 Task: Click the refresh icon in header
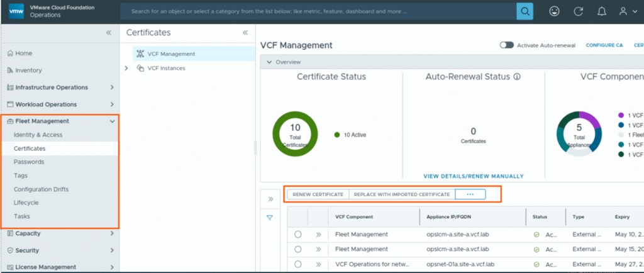tap(578, 11)
